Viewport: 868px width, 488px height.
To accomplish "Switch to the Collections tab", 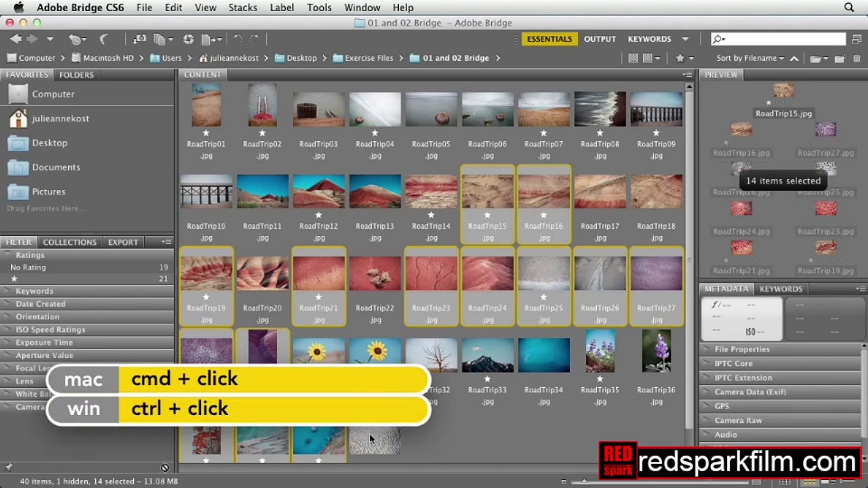I will click(70, 243).
